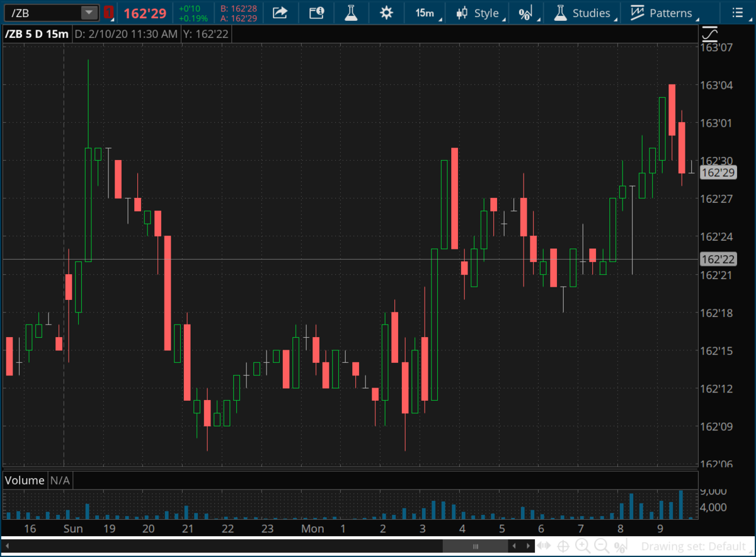Expand the /ZB symbol dropdown arrow
The image size is (756, 557).
(x=90, y=13)
